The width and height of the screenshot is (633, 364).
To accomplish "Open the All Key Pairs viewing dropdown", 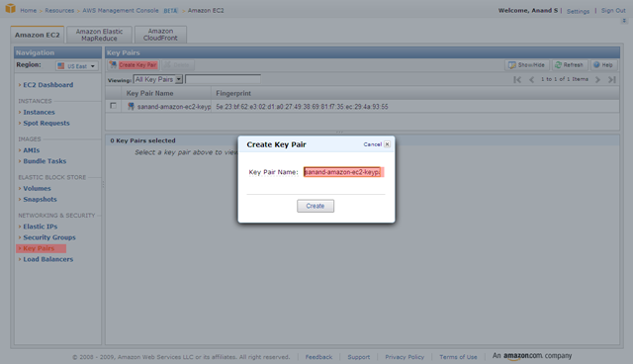I will tap(158, 79).
